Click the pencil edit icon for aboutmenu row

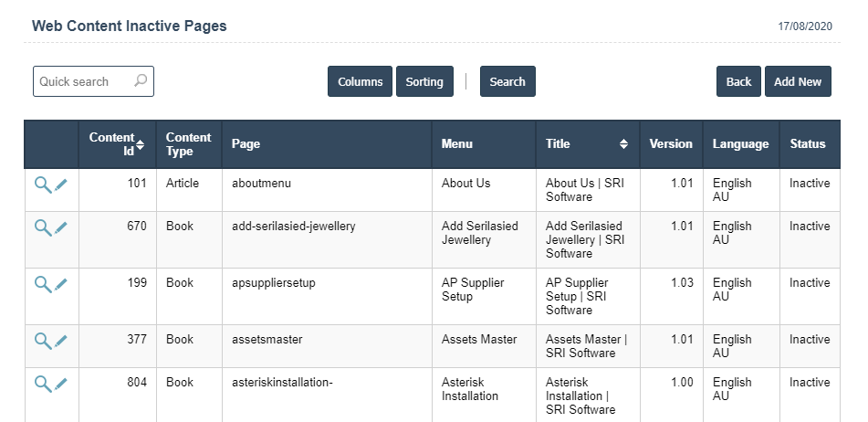61,185
